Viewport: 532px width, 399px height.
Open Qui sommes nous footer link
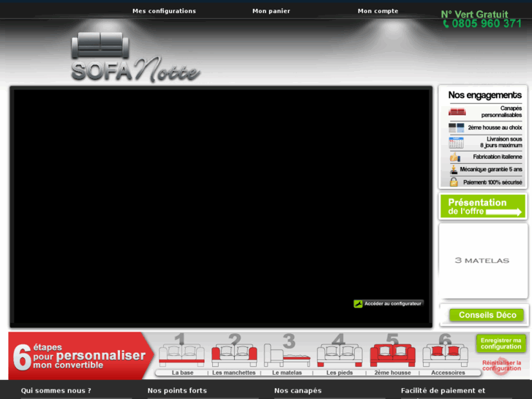click(56, 390)
